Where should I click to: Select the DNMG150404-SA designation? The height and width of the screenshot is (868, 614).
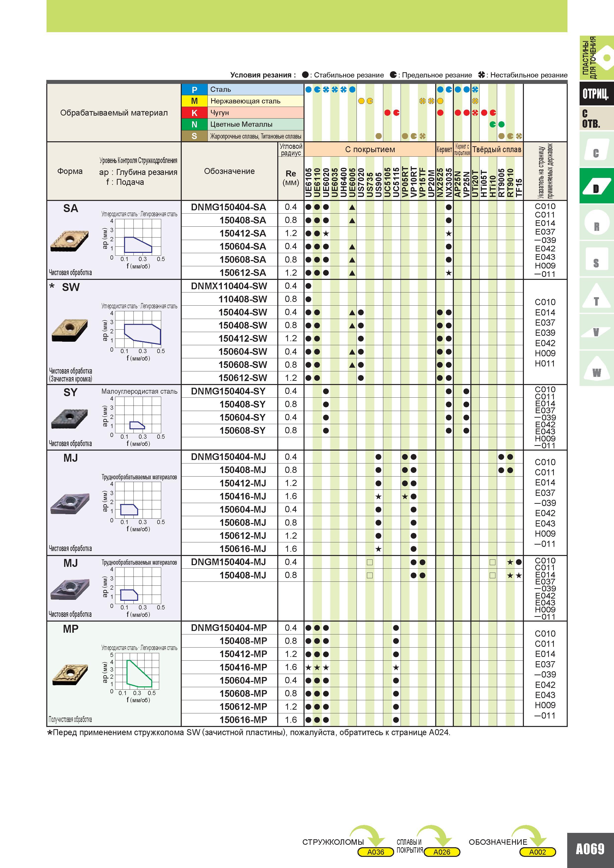pyautogui.click(x=229, y=207)
